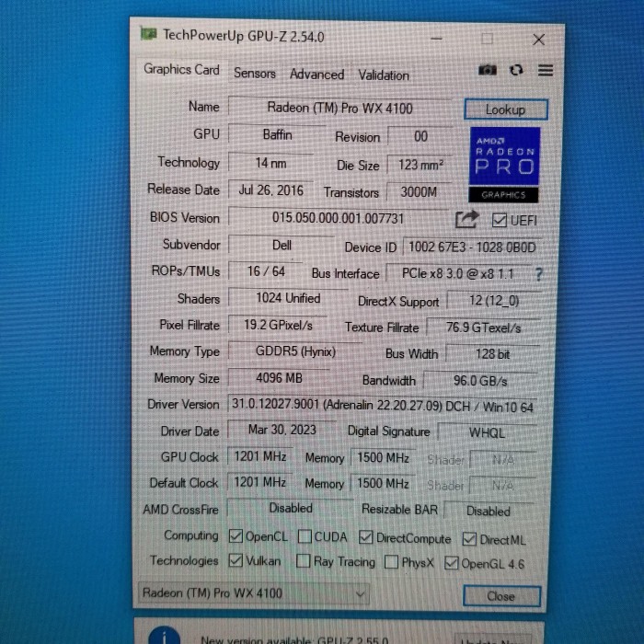Click the Bus Width 128 bit value

[492, 354]
